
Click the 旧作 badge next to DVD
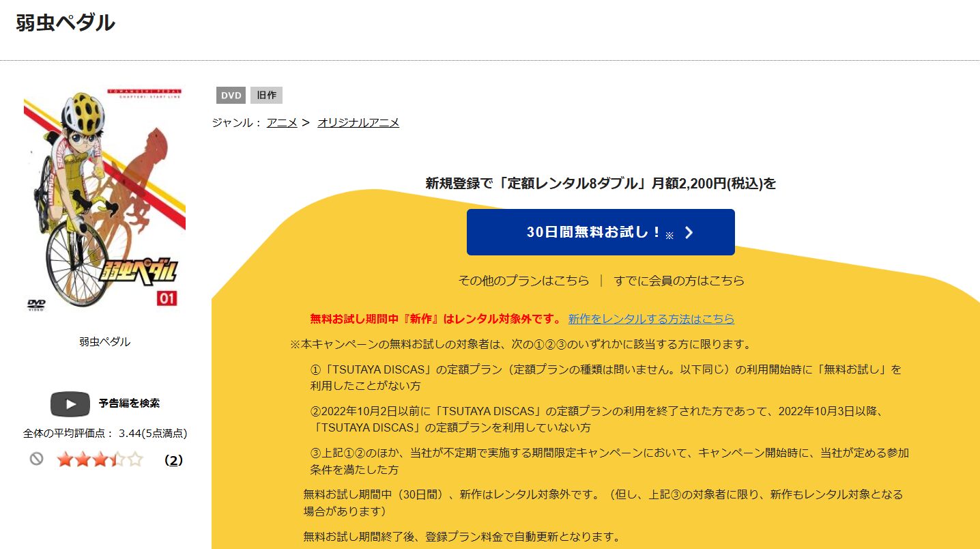tap(265, 95)
